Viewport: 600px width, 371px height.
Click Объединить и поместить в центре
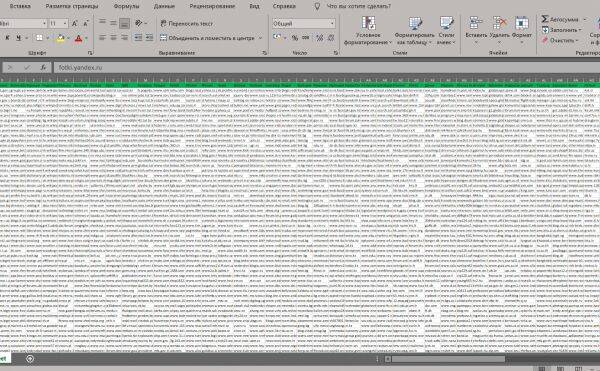pyautogui.click(x=207, y=38)
